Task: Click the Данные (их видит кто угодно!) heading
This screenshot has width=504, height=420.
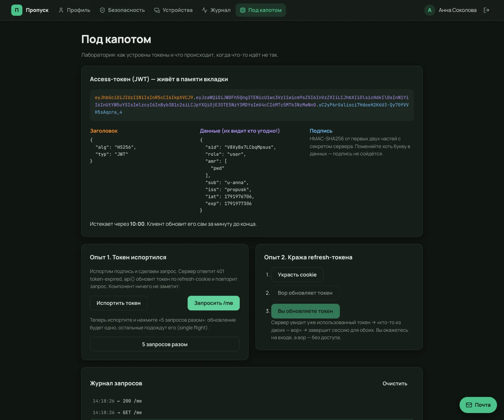Action: coord(240,131)
